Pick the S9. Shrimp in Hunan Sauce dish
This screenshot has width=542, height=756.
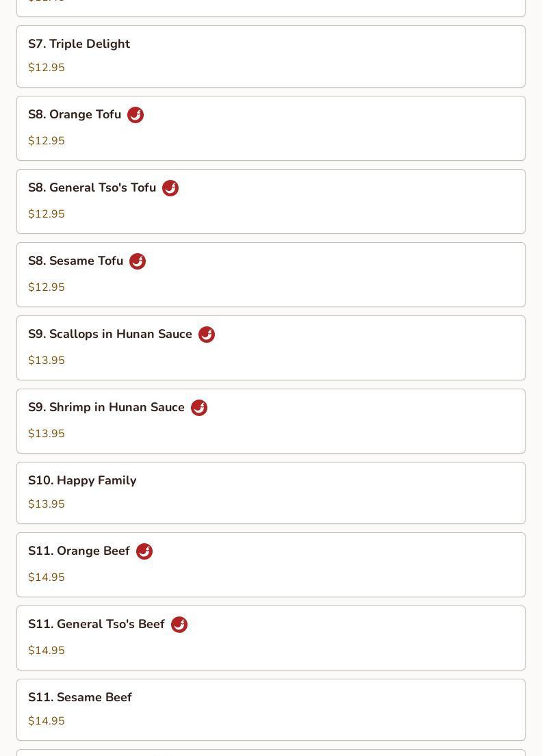click(271, 421)
